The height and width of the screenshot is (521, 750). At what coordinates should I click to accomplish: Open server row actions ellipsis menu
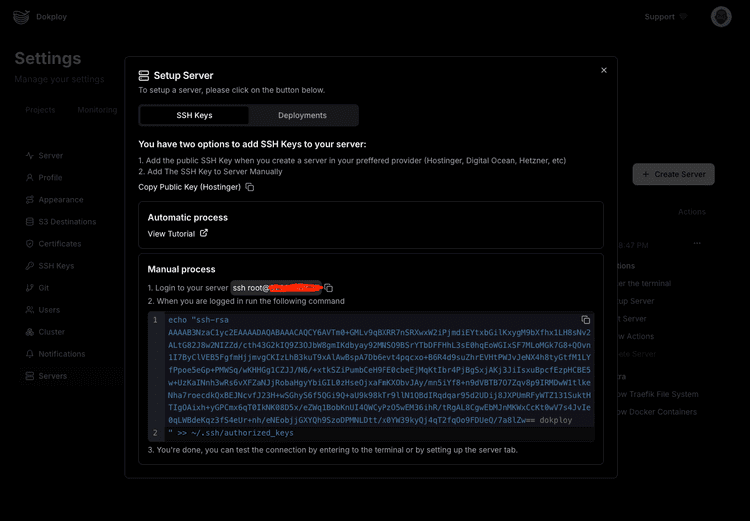point(697,243)
